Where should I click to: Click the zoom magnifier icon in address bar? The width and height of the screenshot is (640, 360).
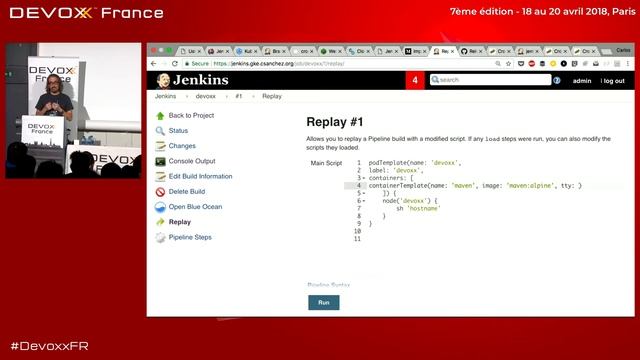pos(498,64)
